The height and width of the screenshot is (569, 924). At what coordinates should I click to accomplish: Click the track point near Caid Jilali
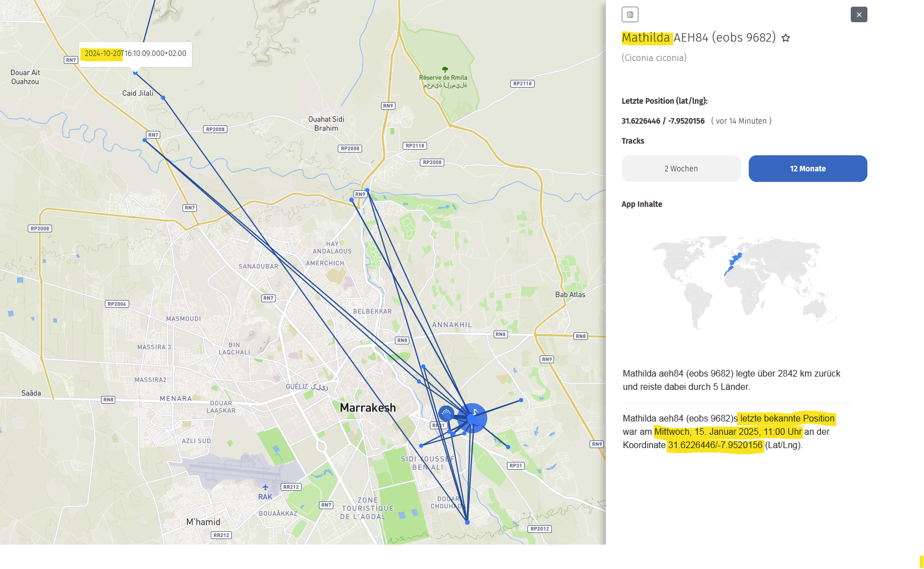coord(163,98)
